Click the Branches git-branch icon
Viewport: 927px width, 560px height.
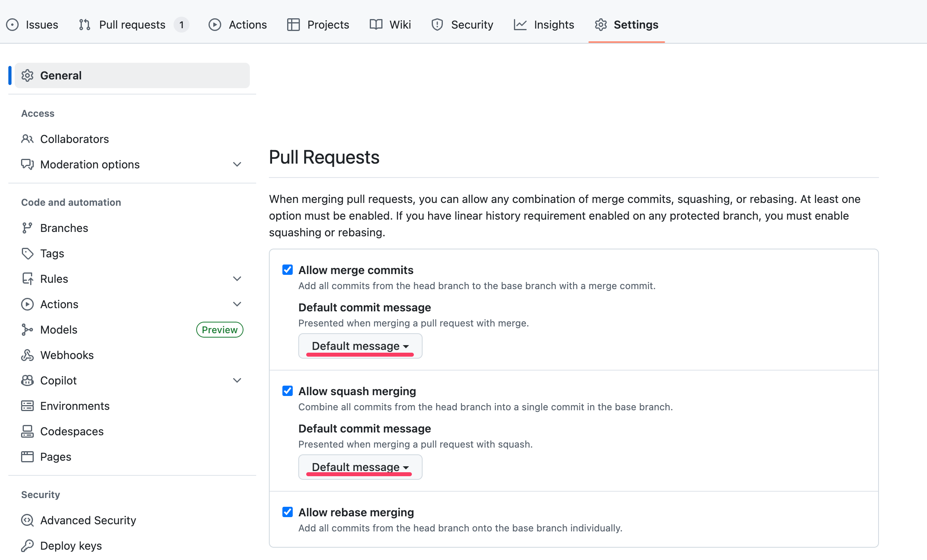point(27,228)
